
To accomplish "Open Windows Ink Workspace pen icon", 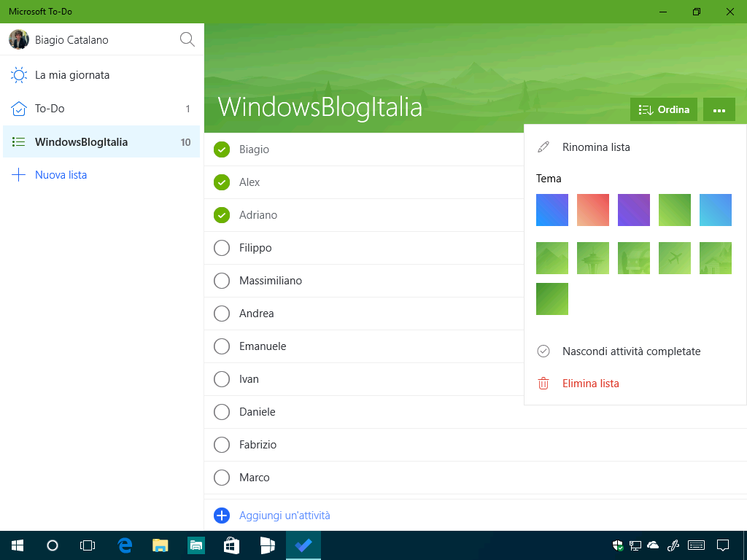I will [673, 545].
